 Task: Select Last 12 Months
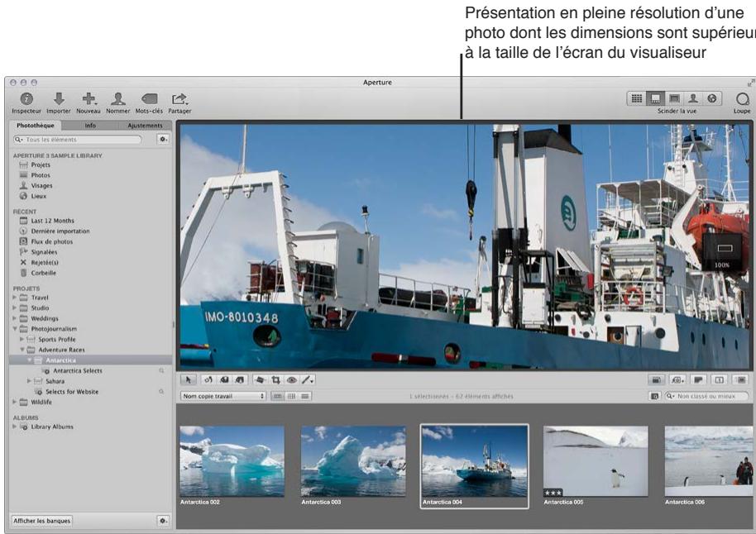click(x=53, y=221)
